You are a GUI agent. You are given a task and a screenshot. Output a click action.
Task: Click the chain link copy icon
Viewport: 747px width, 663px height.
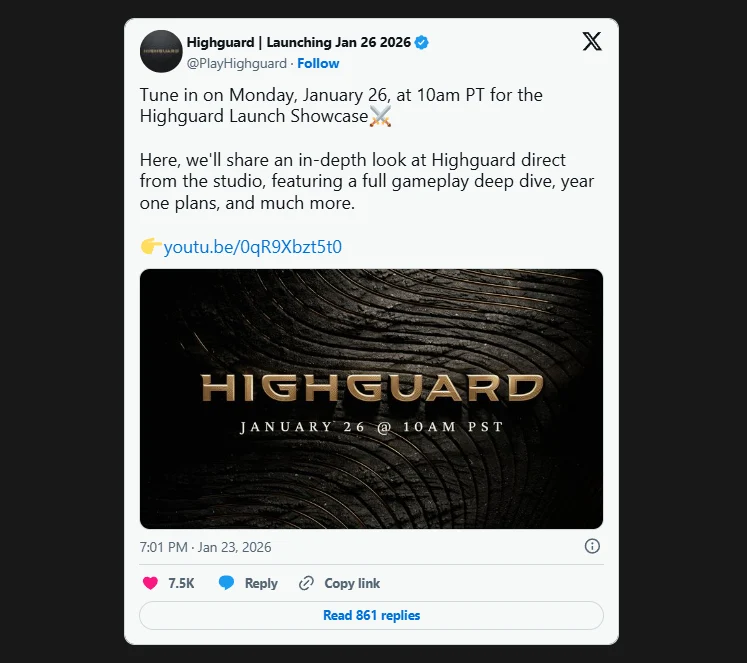[306, 583]
